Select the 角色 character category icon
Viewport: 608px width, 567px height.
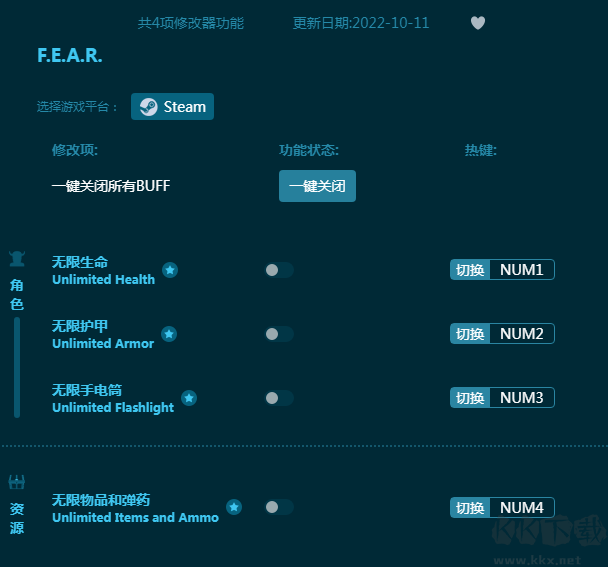pyautogui.click(x=17, y=260)
